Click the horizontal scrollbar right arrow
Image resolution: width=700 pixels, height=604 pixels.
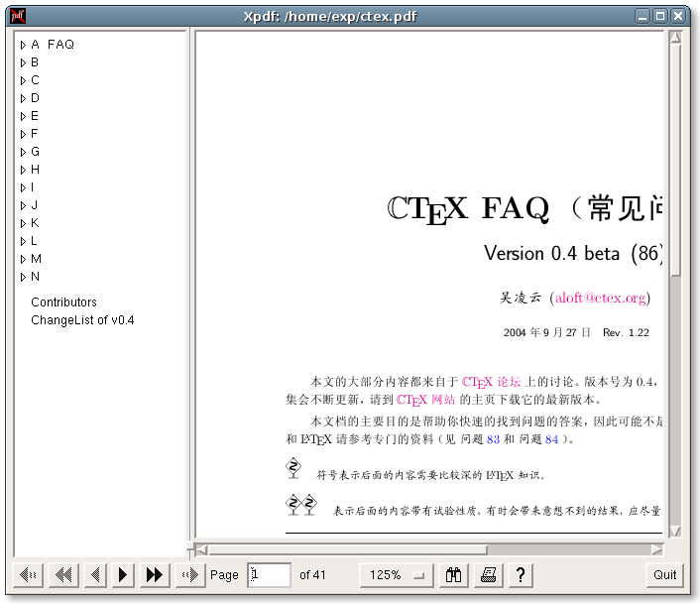(x=657, y=549)
